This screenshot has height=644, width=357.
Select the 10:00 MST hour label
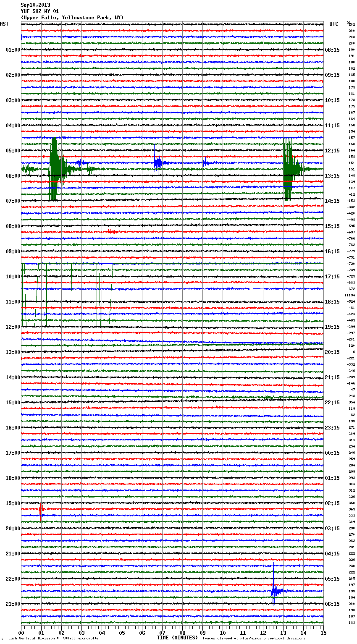[x=13, y=277]
